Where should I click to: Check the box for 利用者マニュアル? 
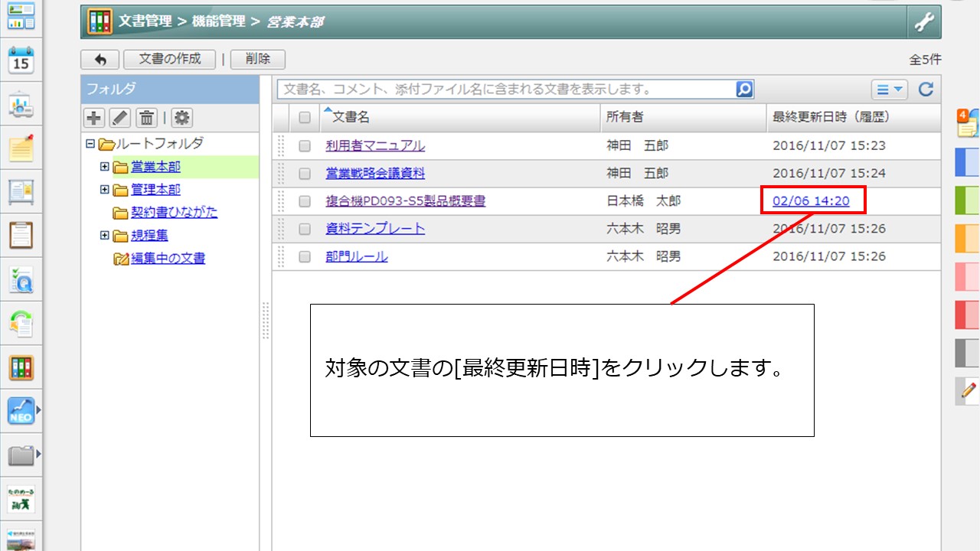[x=305, y=146]
